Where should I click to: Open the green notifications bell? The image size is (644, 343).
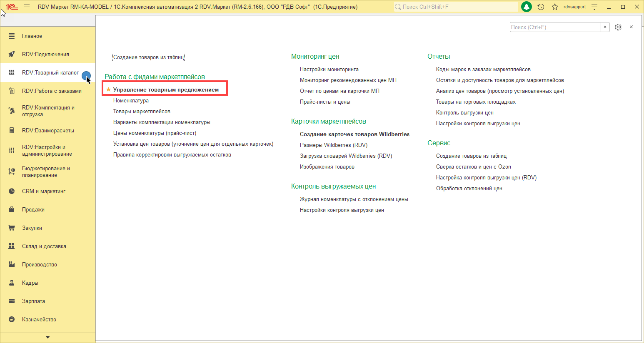pyautogui.click(x=527, y=7)
